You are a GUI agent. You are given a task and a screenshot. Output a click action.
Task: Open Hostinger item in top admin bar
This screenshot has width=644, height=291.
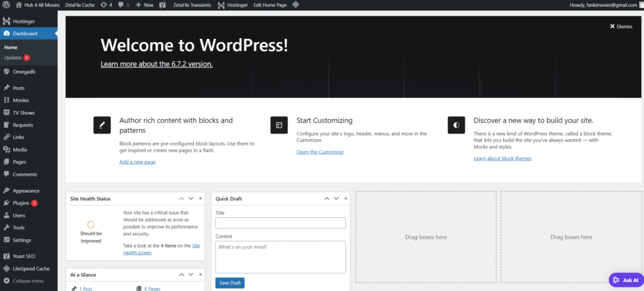[x=233, y=5]
